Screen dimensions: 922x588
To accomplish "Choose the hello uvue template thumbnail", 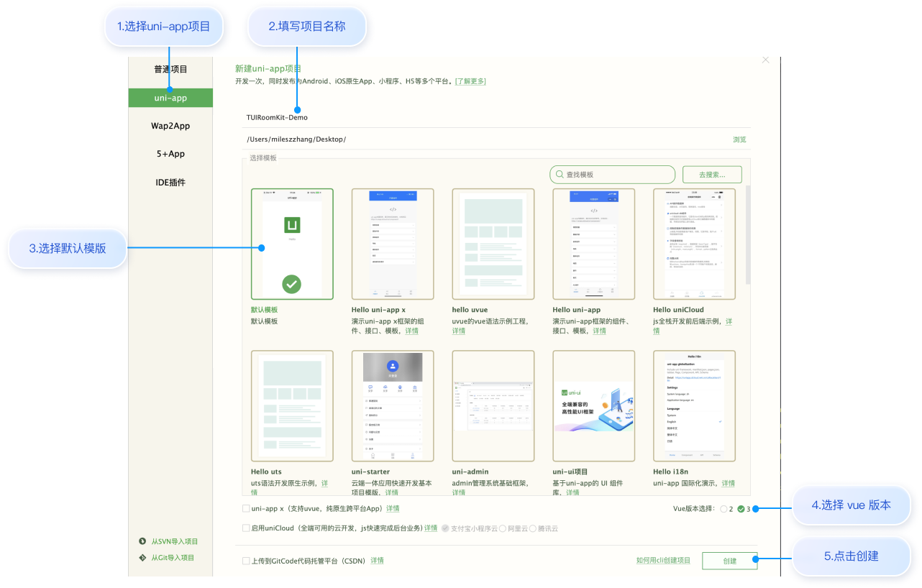I will [493, 244].
